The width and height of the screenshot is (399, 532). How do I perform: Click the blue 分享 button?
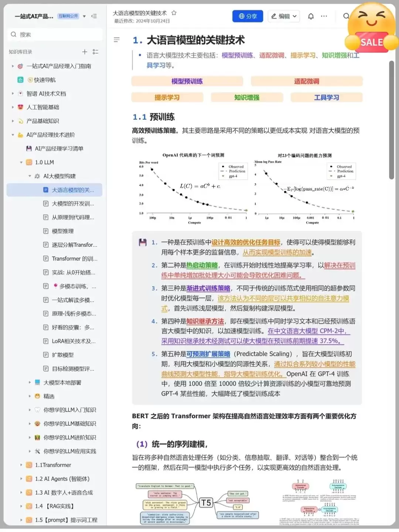point(248,16)
